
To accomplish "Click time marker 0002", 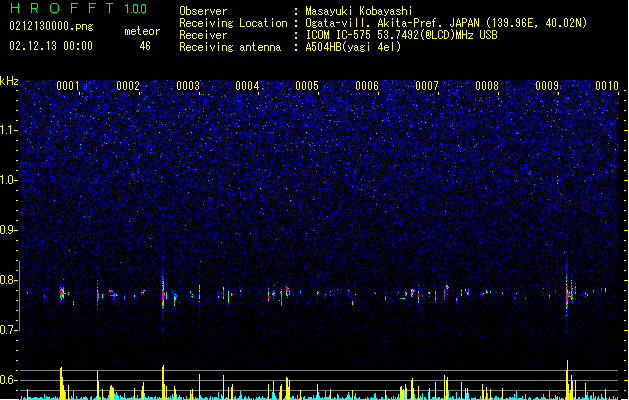I will [x=128, y=85].
